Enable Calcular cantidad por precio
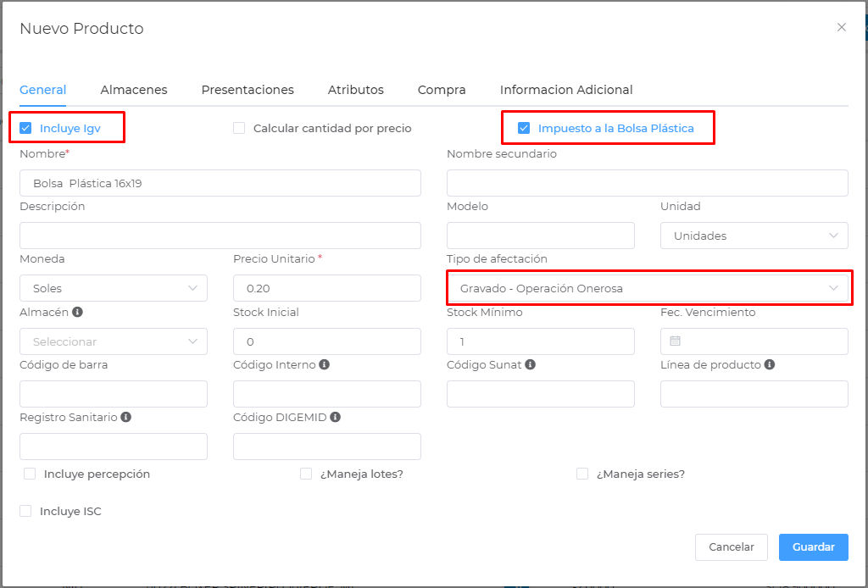The width and height of the screenshot is (868, 588). 239,128
